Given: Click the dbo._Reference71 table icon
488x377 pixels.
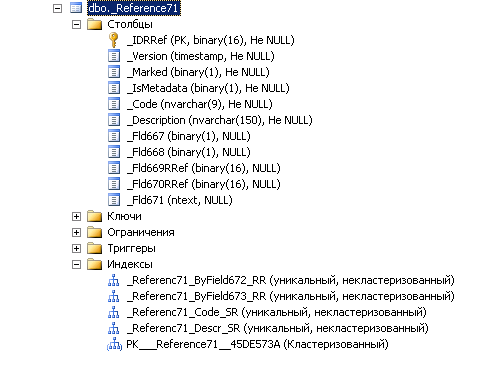Looking at the screenshot, I should click(76, 8).
